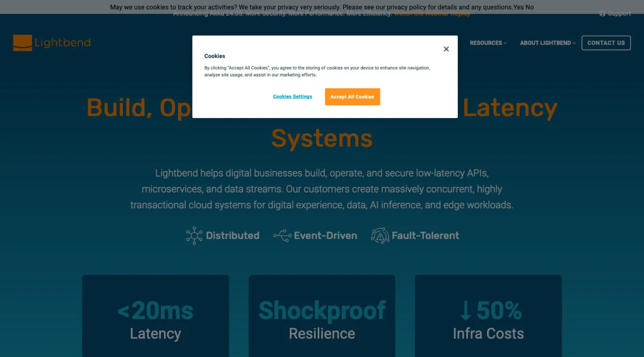644x357 pixels.
Task: Close the Cookies dialog with the X
Action: 446,49
